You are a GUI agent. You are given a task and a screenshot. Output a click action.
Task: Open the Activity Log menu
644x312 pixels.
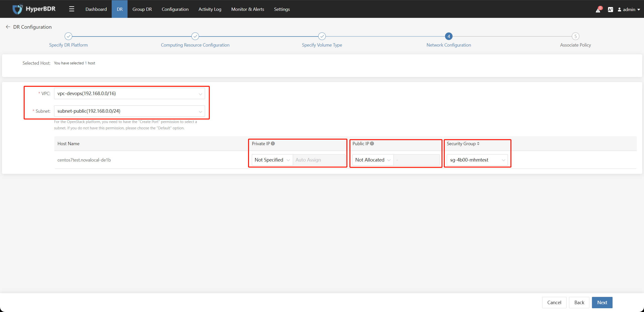210,9
